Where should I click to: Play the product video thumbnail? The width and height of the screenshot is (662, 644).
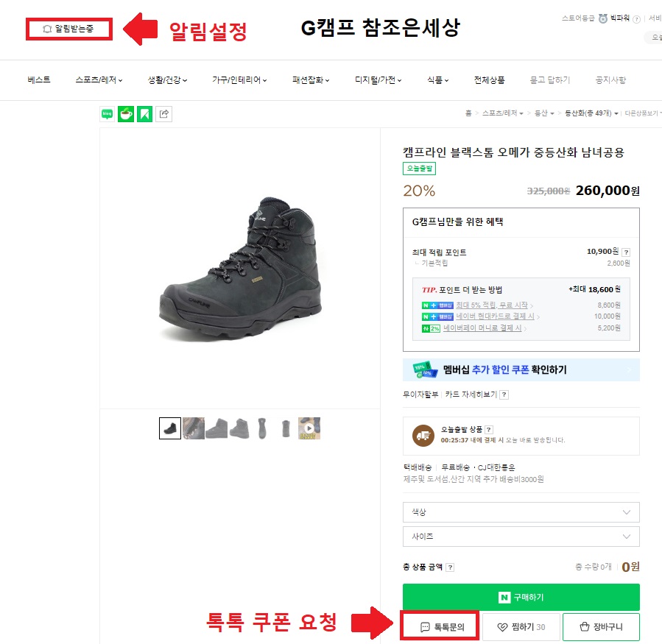[x=309, y=428]
